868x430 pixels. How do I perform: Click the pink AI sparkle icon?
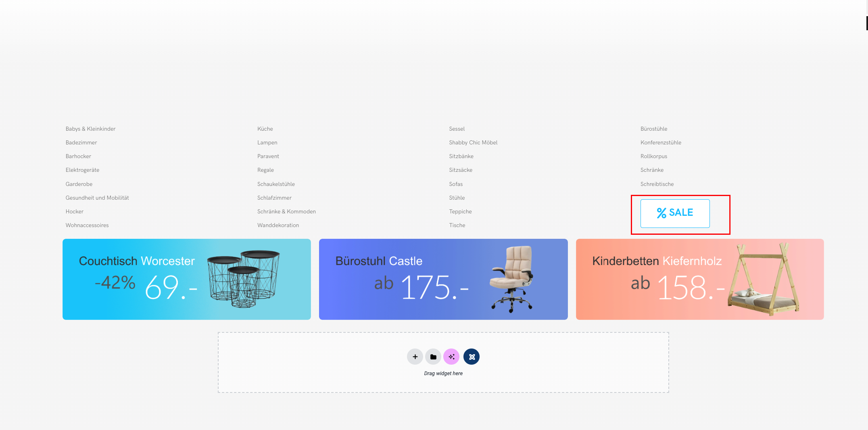point(451,357)
